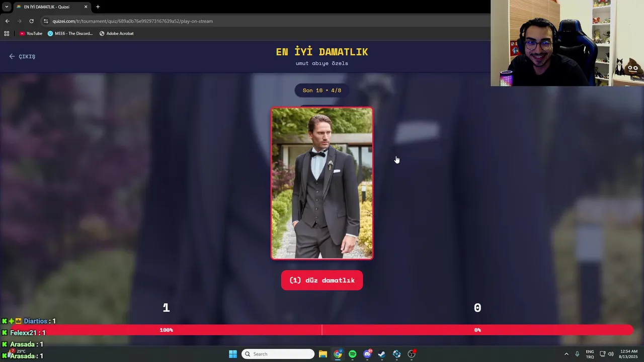
Task: Open File Explorer from taskbar
Action: point(323,354)
